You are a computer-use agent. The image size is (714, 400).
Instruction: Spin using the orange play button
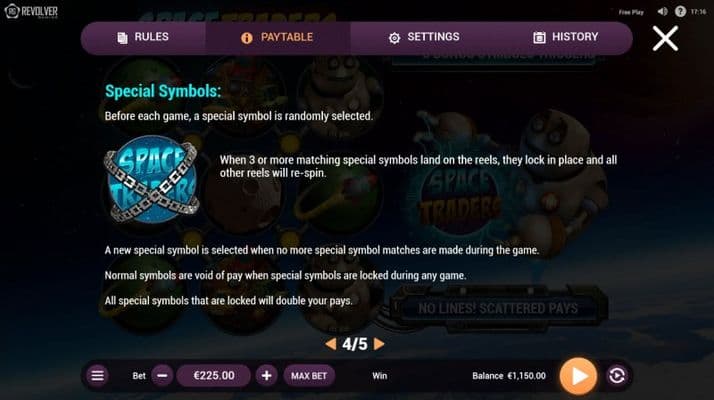click(578, 376)
